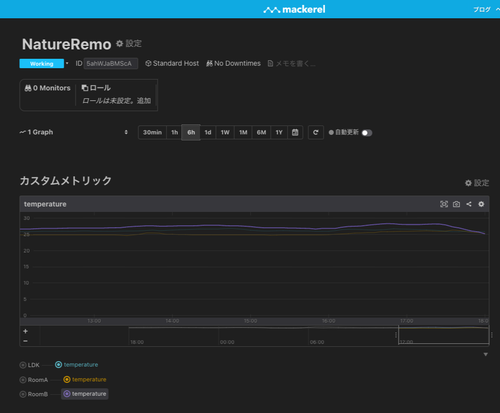Click the NatureRemo host title
The height and width of the screenshot is (413, 500).
[67, 44]
